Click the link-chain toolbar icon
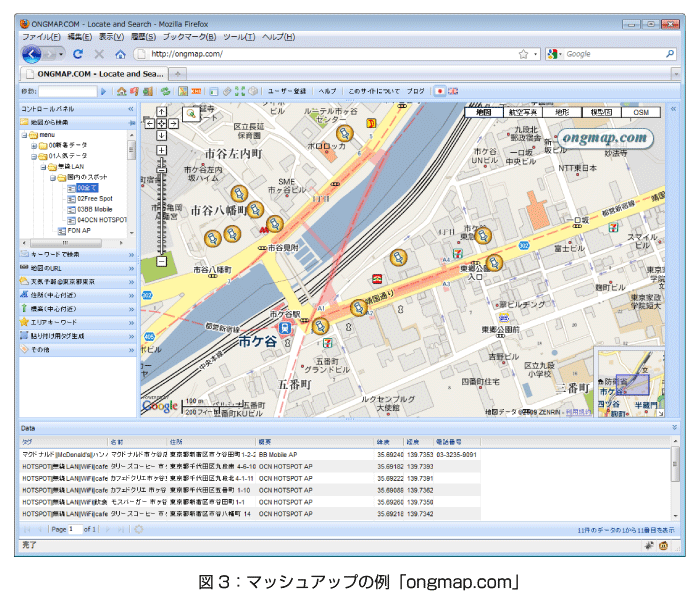Image resolution: width=700 pixels, height=604 pixels. [x=227, y=92]
